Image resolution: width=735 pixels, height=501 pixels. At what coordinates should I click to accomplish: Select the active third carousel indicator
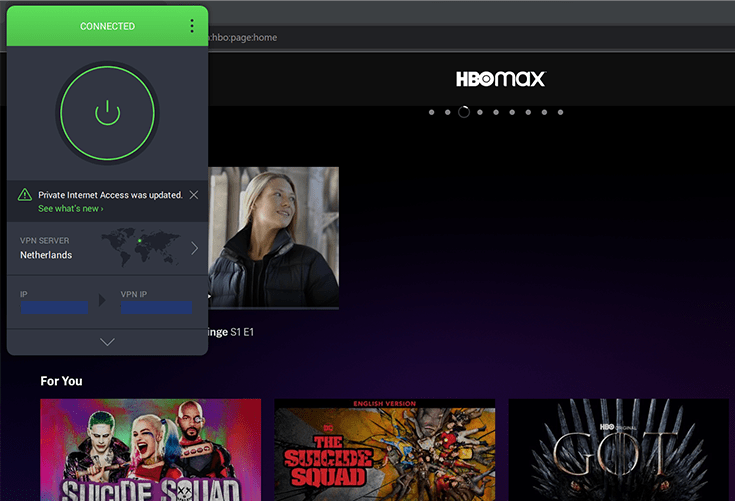click(x=464, y=112)
